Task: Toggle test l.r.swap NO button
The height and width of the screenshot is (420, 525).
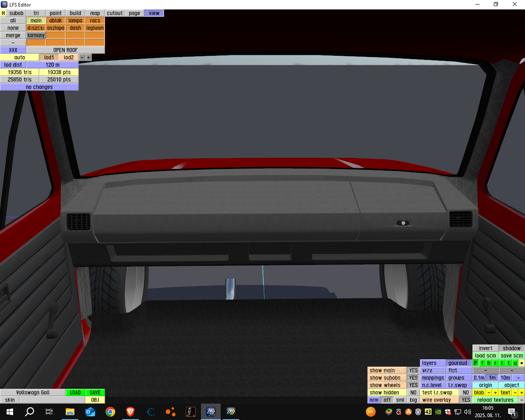Action: point(466,393)
